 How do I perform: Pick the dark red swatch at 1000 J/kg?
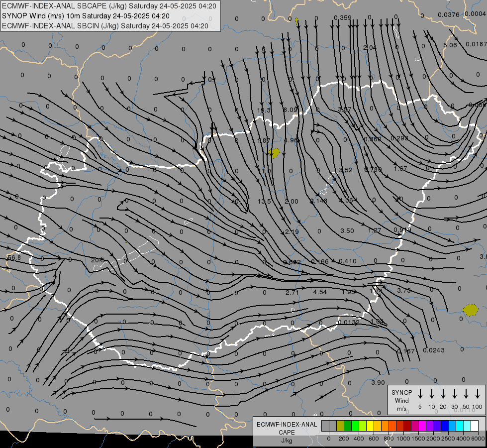pyautogui.click(x=407, y=426)
